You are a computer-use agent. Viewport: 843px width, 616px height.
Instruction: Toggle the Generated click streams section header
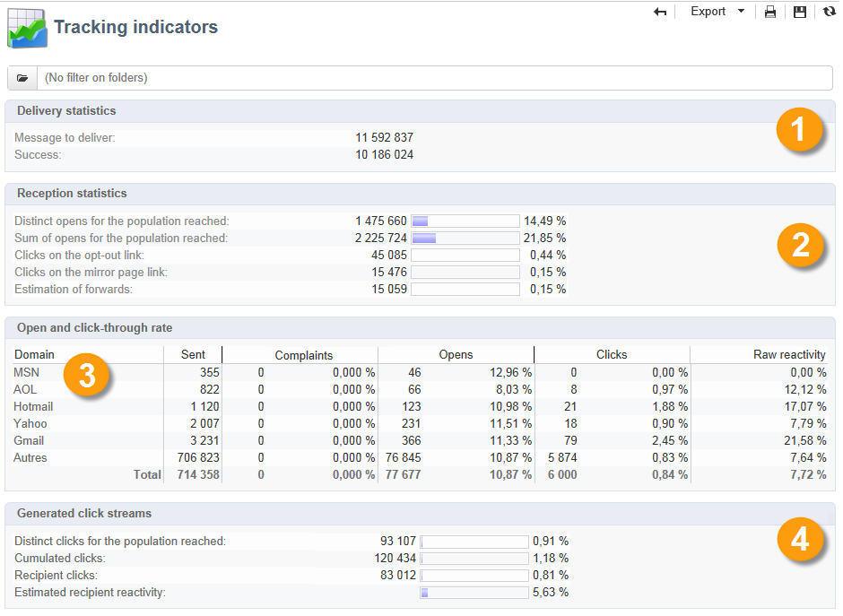point(84,514)
